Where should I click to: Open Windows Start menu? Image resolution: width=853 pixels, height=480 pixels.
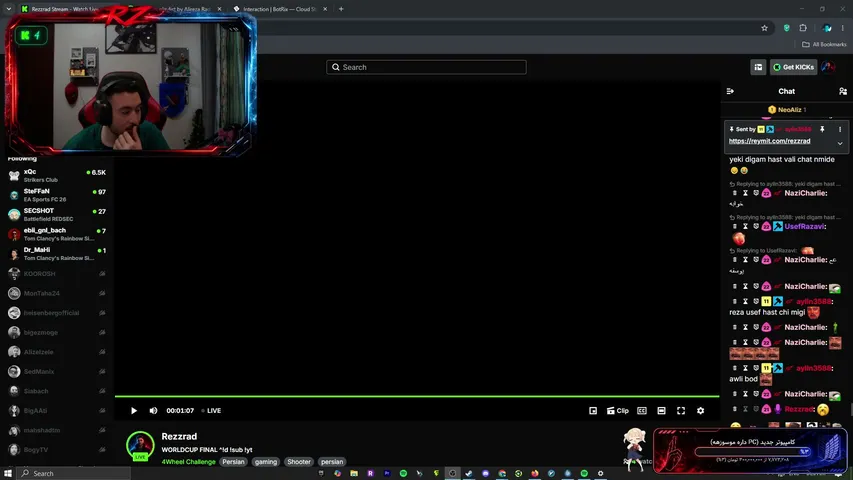coord(8,473)
